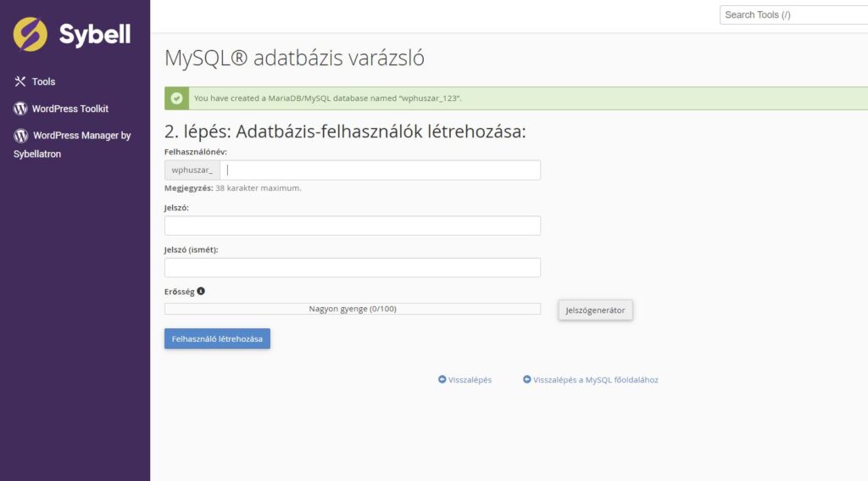Click the wphuszar_ username prefix
The height and width of the screenshot is (481, 868).
[x=192, y=171]
